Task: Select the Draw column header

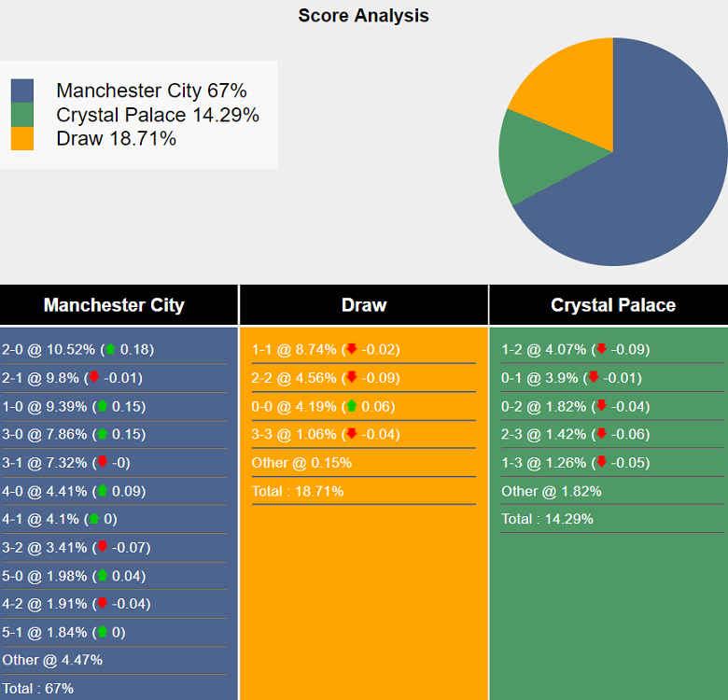Action: (x=364, y=305)
